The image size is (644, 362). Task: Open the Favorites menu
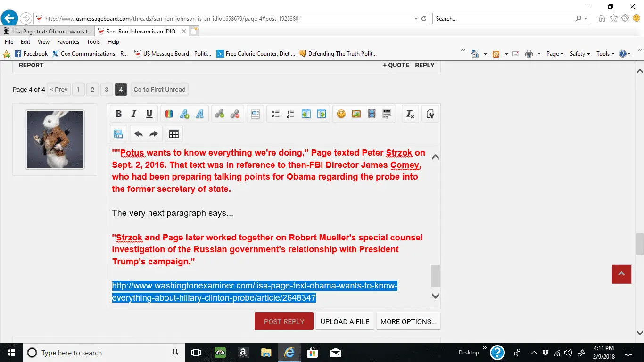coord(68,42)
